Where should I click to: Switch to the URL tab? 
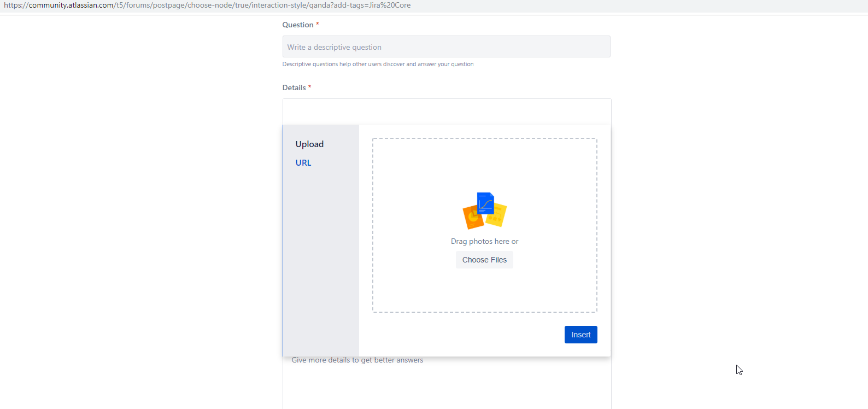pyautogui.click(x=303, y=162)
